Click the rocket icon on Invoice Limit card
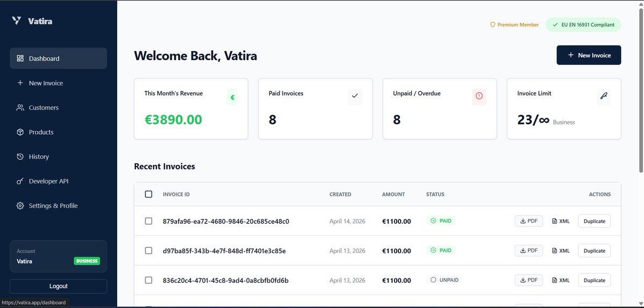 coord(603,96)
